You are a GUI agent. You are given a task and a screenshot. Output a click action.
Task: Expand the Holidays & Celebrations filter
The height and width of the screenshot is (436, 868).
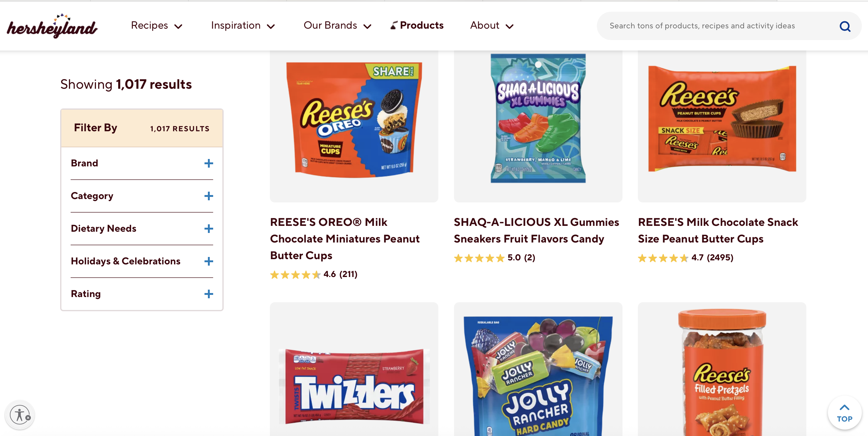(209, 261)
